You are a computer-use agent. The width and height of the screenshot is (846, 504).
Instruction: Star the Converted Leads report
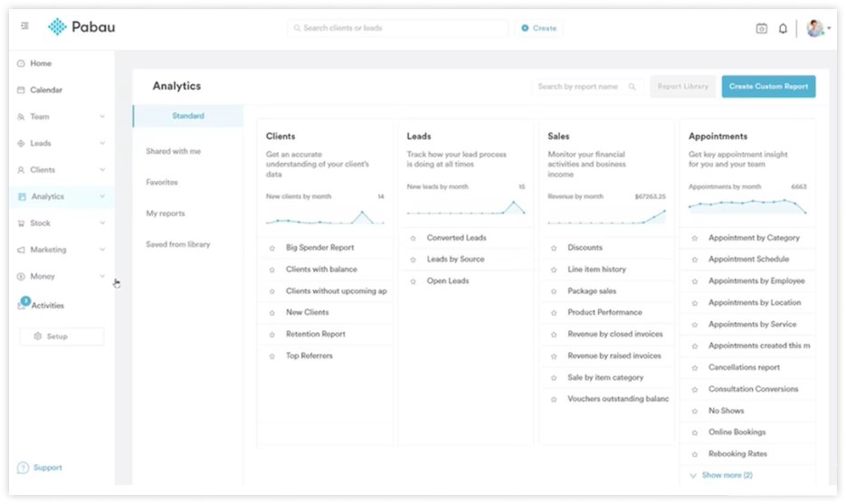coord(413,238)
